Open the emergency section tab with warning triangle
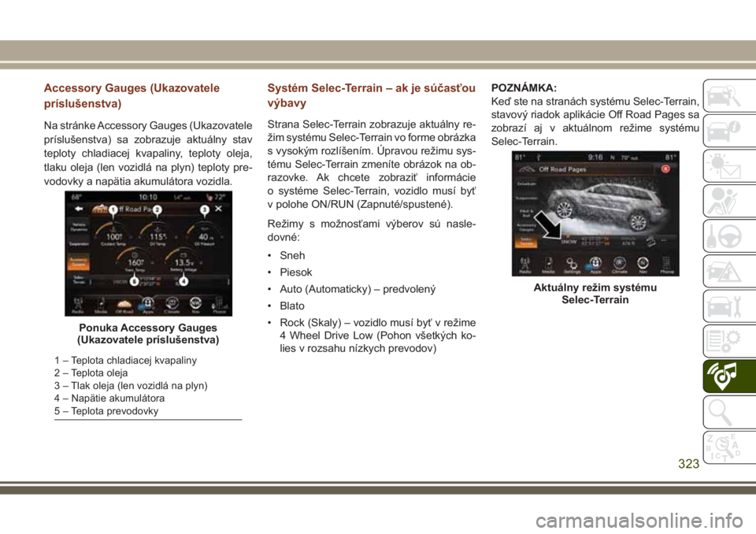The height and width of the screenshot is (534, 756). 729,271
